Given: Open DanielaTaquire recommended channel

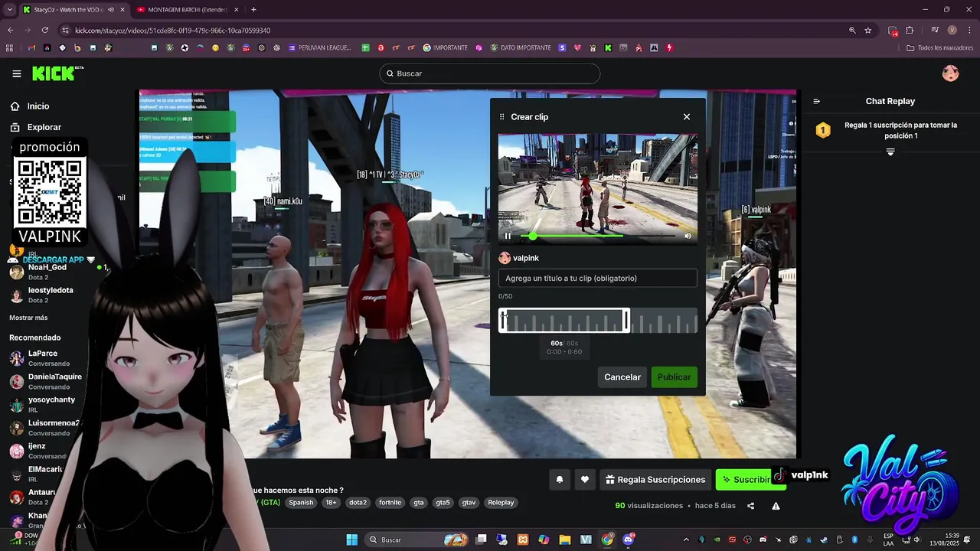Looking at the screenshot, I should (46, 381).
